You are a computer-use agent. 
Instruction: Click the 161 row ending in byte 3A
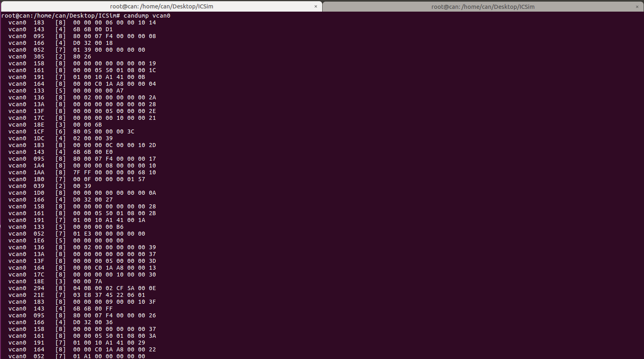click(82, 336)
